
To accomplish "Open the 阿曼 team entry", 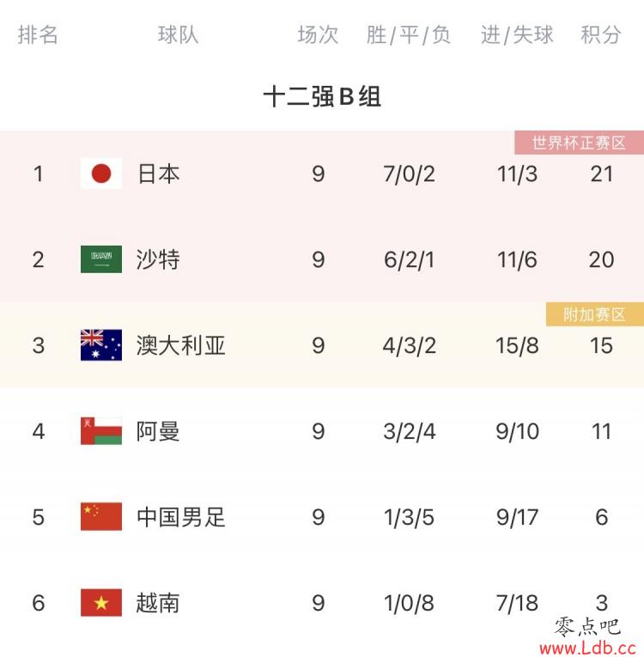I will tap(158, 432).
